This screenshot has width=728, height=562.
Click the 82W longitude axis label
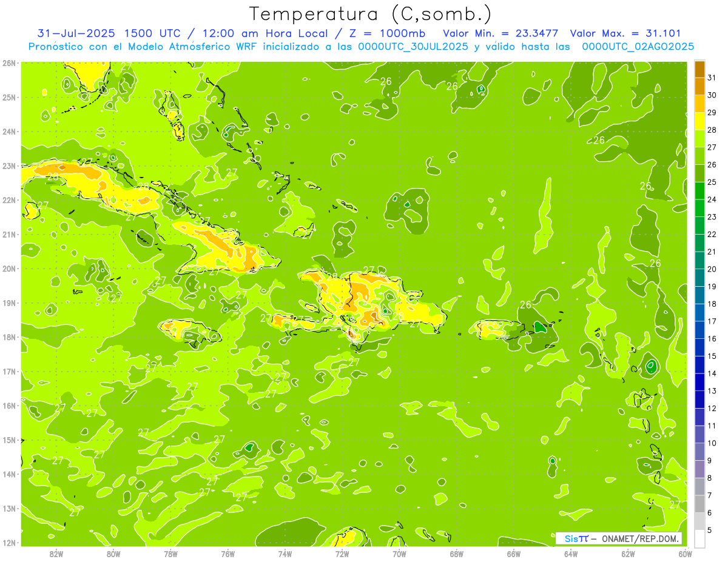(x=56, y=554)
